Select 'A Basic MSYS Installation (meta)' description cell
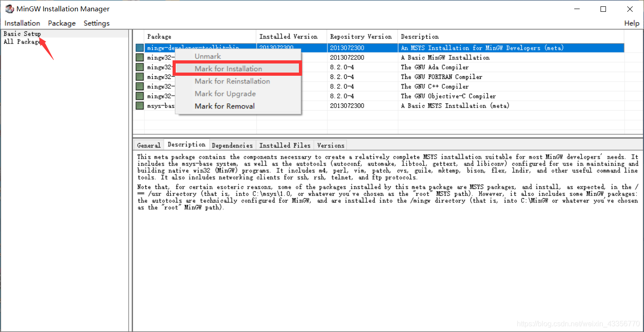This screenshot has height=332, width=644. coord(455,106)
